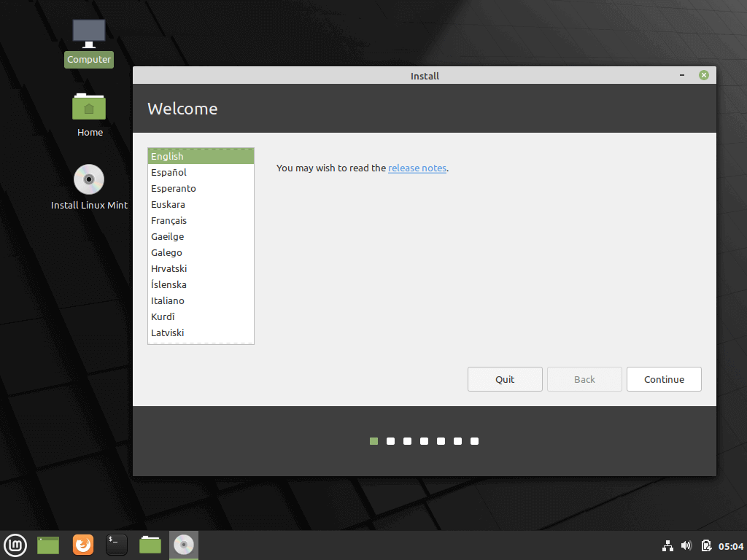This screenshot has height=560, width=747.
Task: Open the terminal from the taskbar
Action: click(x=116, y=545)
